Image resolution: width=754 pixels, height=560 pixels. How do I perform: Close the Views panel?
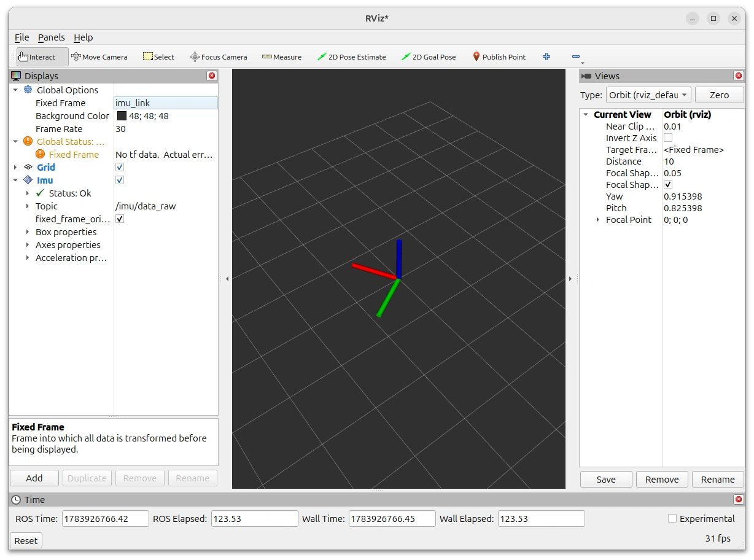739,76
